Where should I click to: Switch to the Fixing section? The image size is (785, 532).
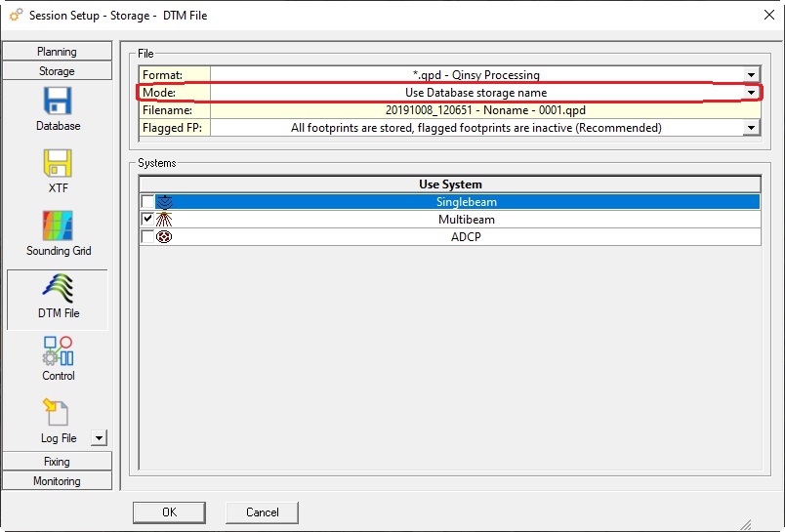coord(57,462)
